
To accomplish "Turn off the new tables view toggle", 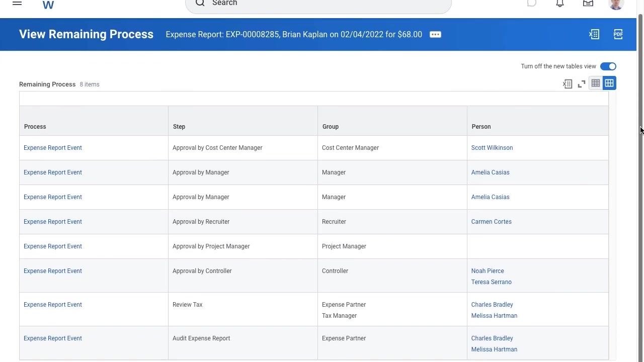I will (608, 66).
